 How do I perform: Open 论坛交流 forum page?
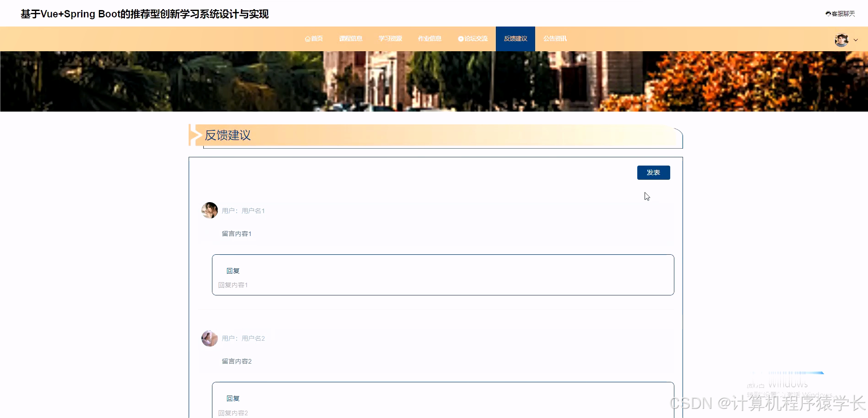pos(472,39)
